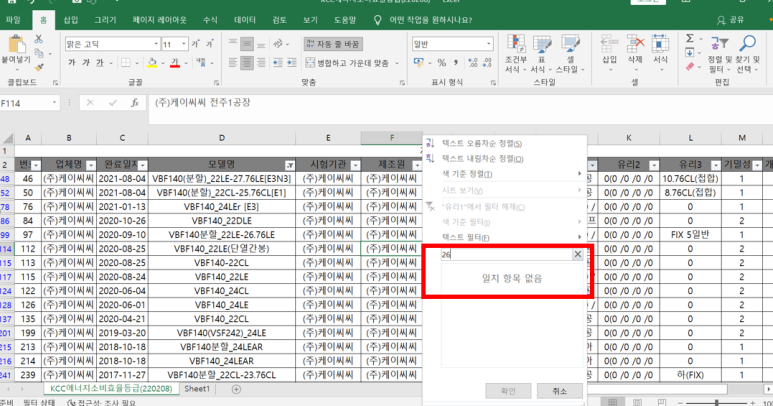Open the font name dropdown 맑은 고딕
The height and width of the screenshot is (406, 773).
pos(156,44)
